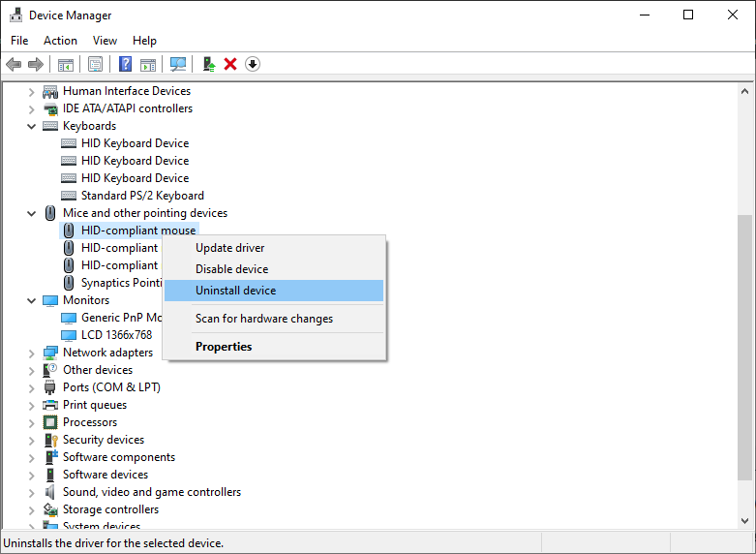Click the Update device driver toolbar icon
756x554 pixels.
[208, 64]
